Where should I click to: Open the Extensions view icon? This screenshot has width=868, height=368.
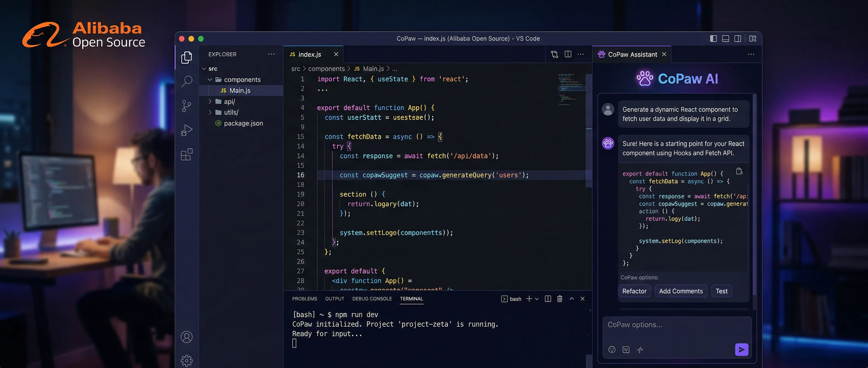(x=187, y=154)
